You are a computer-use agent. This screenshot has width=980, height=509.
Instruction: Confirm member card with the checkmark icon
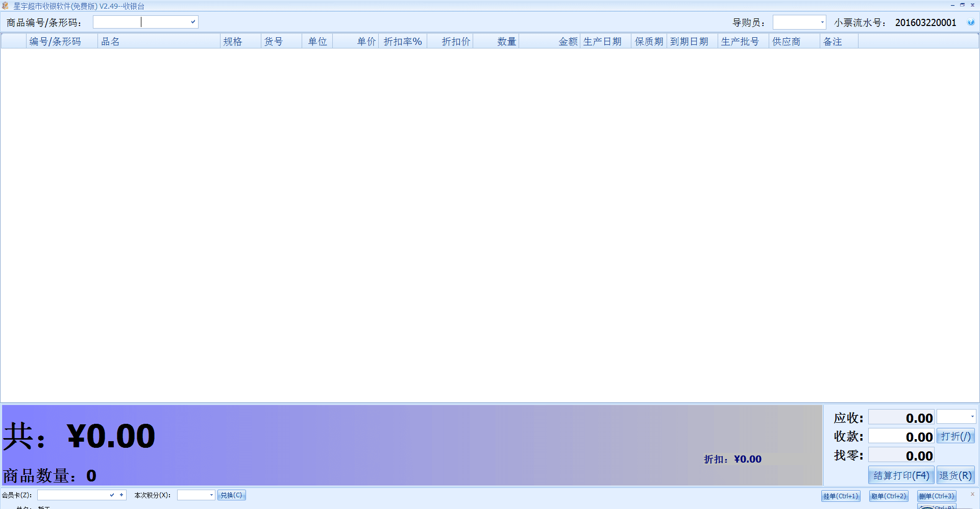[x=112, y=495]
